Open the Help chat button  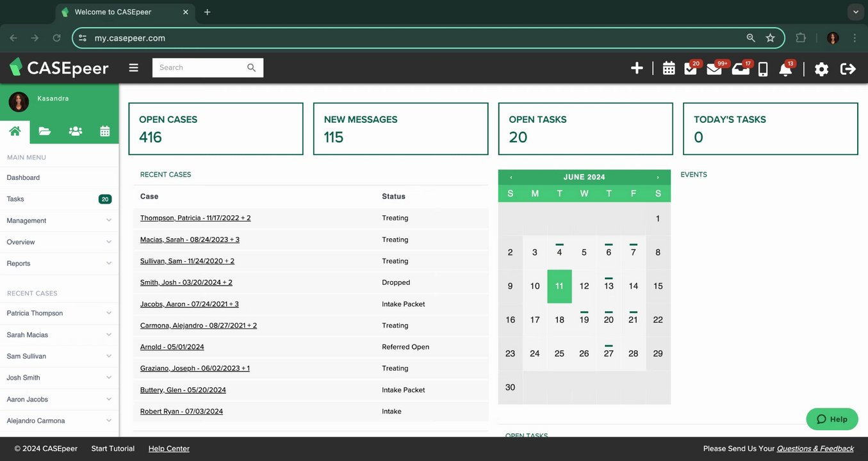[x=832, y=419]
